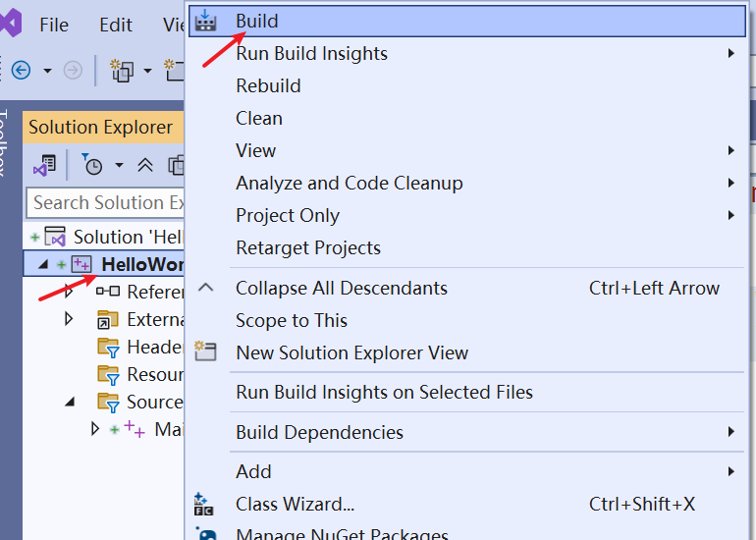Click the Pending Changes Filter clock icon
Viewport: 756px width, 540px height.
[92, 165]
